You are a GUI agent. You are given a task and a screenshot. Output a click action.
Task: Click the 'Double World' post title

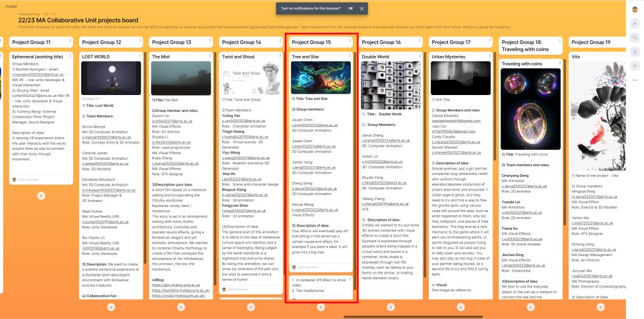[x=375, y=57]
